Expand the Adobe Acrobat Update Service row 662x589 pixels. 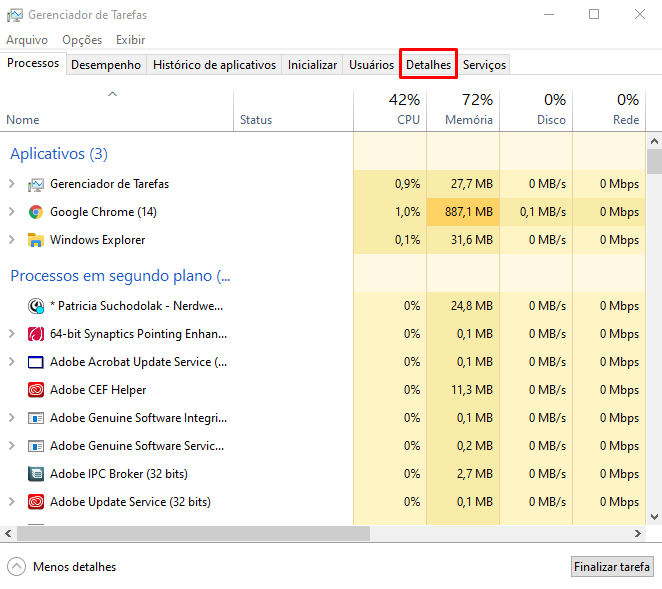click(x=12, y=362)
